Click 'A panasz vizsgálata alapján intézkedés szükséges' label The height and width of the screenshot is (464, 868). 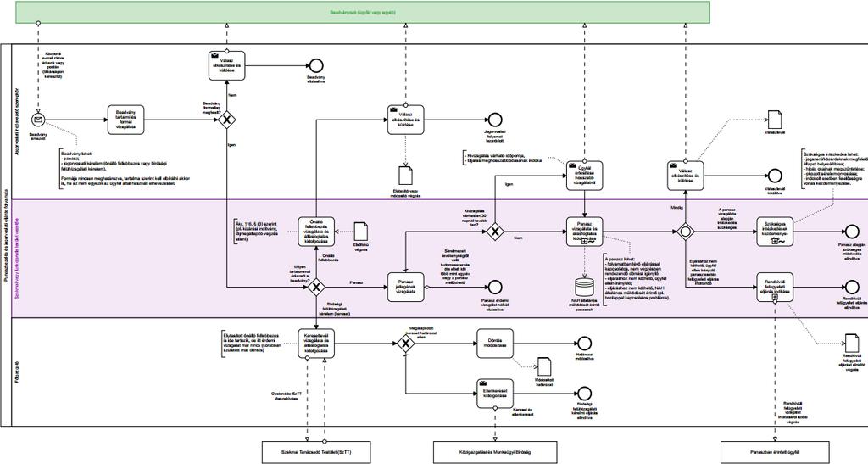(x=728, y=218)
